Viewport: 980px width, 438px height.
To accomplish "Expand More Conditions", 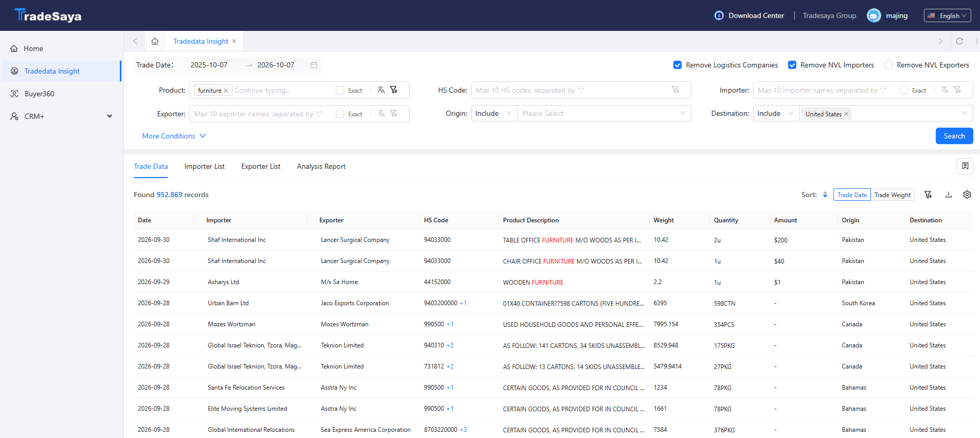I will 174,136.
